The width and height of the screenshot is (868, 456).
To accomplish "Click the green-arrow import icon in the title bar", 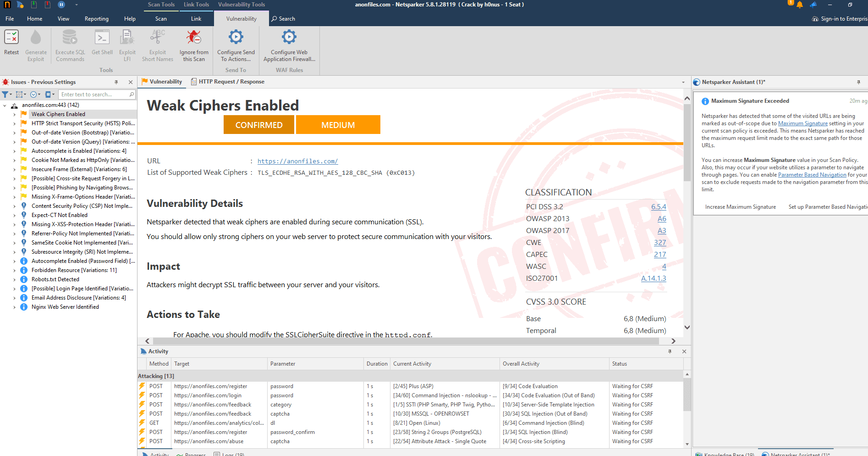I will [34, 5].
